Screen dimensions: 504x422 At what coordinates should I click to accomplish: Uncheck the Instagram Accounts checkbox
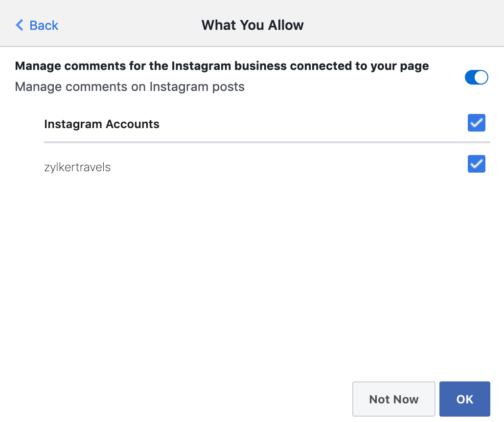[x=476, y=123]
